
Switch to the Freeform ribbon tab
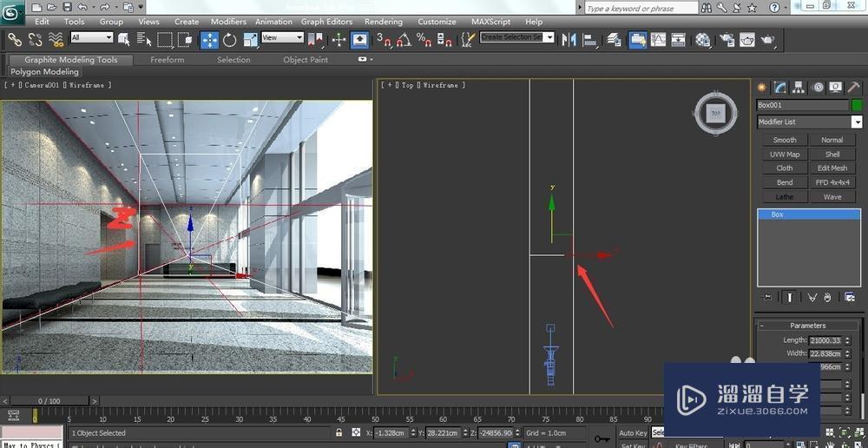pos(168,60)
